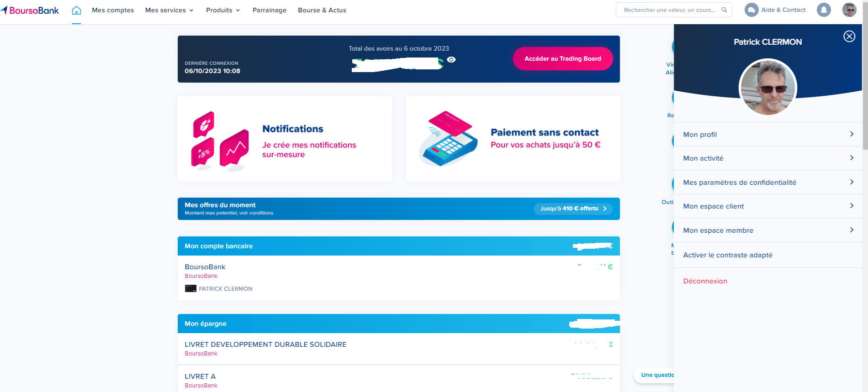This screenshot has width=868, height=392.
Task: Click the Aide & Contact chat icon
Action: tap(751, 10)
